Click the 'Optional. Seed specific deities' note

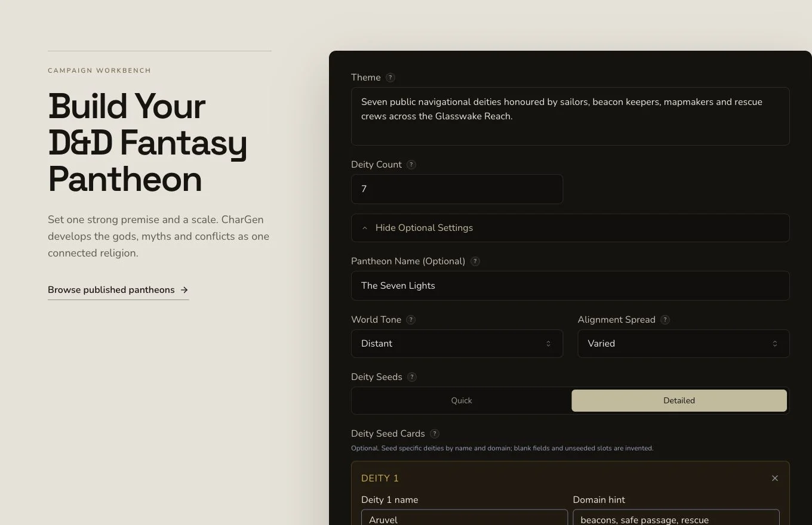pos(502,448)
